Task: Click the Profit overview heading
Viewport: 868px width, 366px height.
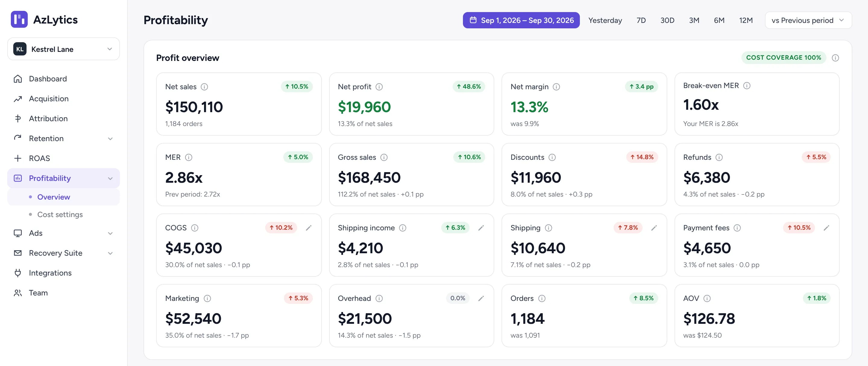Action: pos(187,58)
